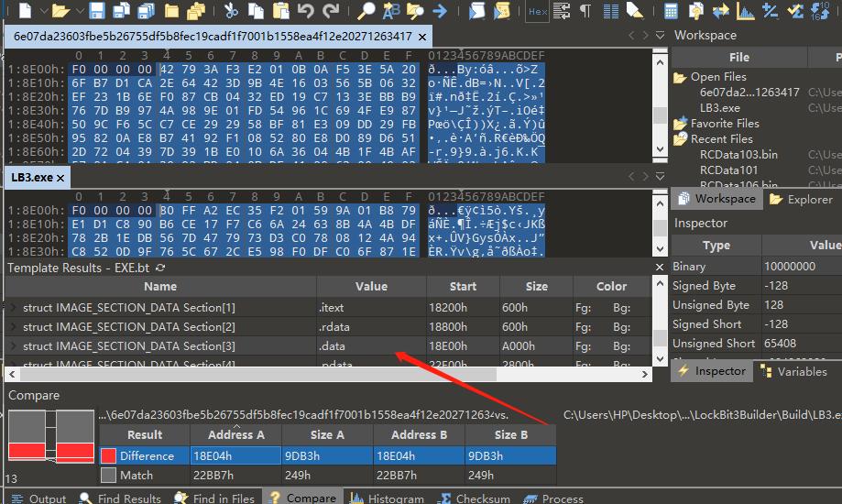
Task: Expand Section[1] .itext struct row
Action: tap(13, 307)
